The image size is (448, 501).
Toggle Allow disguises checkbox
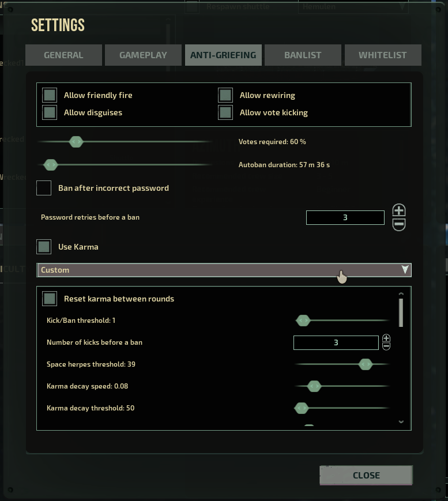50,112
